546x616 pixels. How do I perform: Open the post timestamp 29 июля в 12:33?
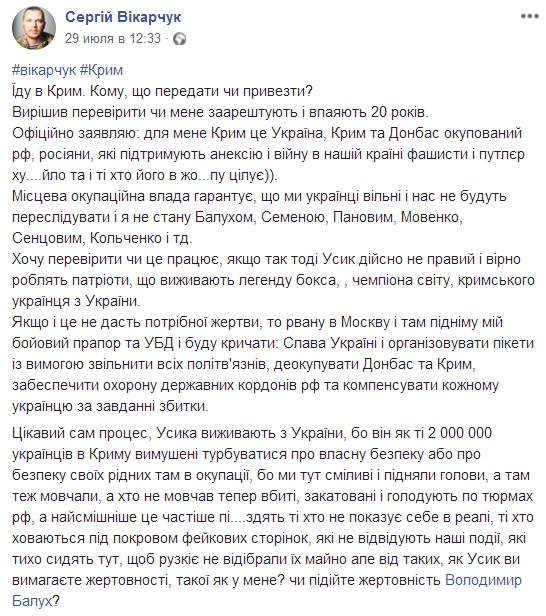click(113, 38)
